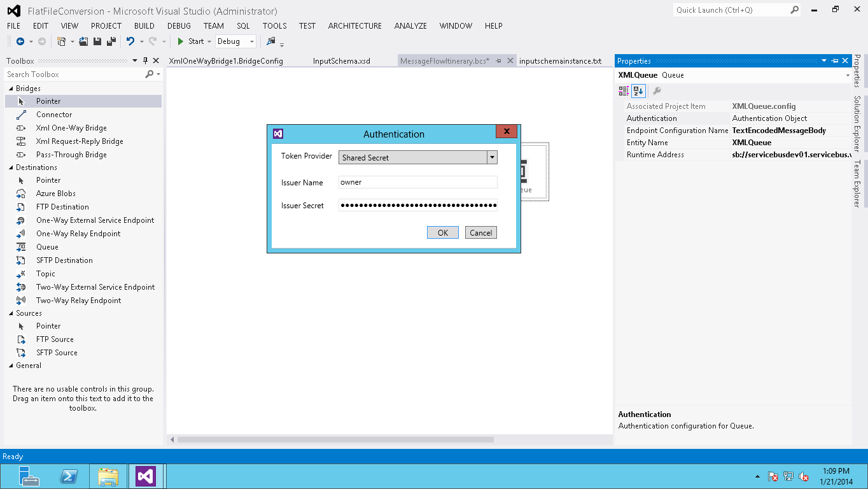The width and height of the screenshot is (868, 489).
Task: Click the Issuer Secret password field
Action: pyautogui.click(x=418, y=205)
